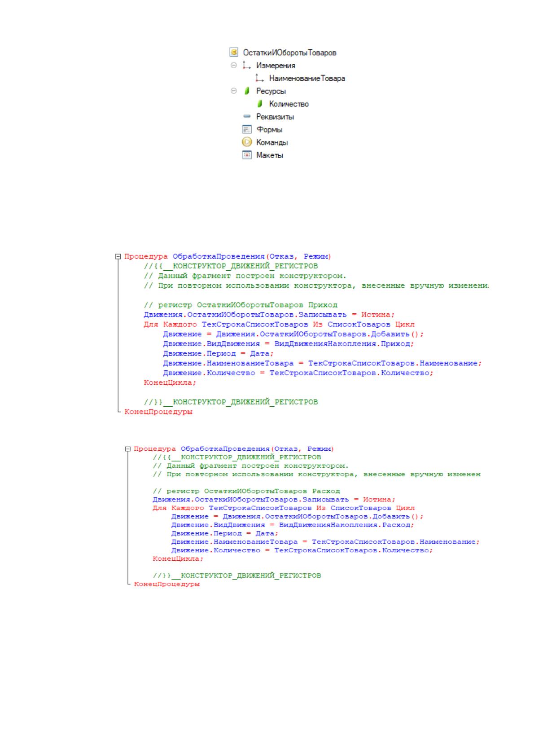
Task: Fold the second ОбработкаПроведения procedure
Action: [x=128, y=449]
